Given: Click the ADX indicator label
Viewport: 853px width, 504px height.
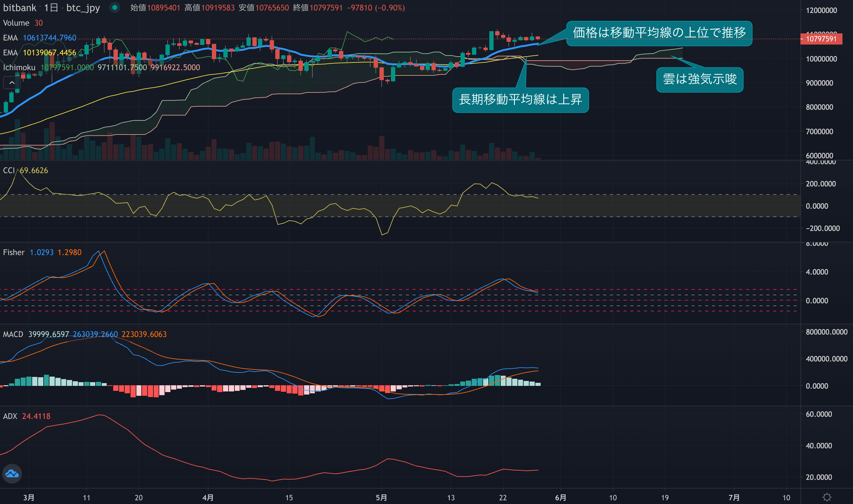Looking at the screenshot, I should 10,416.
